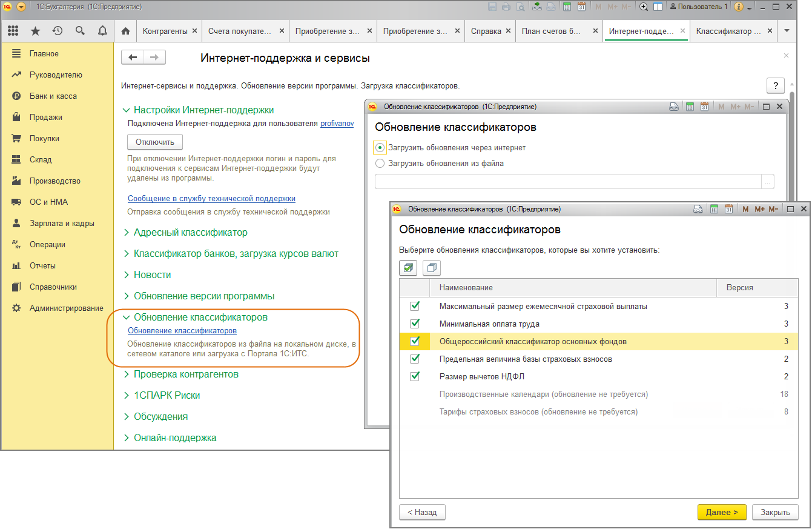Click the split panels icon in main title bar
Screen dimensions: 812x529
[x=657, y=7]
